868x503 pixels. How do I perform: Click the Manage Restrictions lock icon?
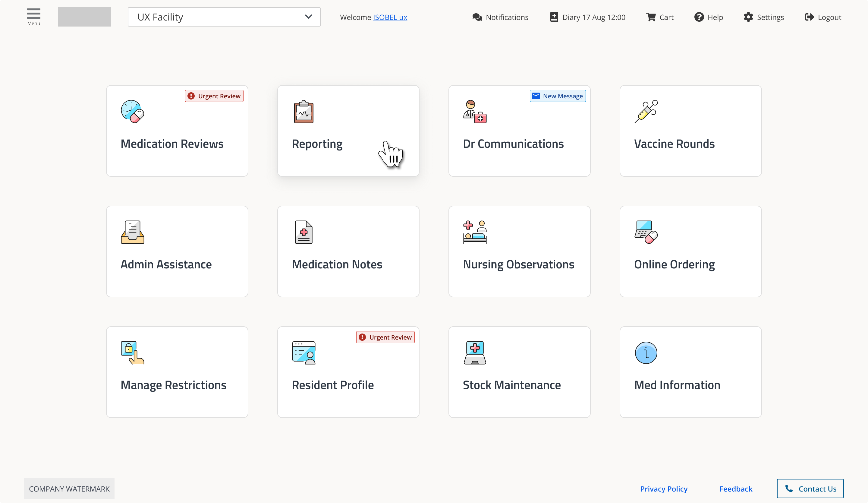[132, 353]
